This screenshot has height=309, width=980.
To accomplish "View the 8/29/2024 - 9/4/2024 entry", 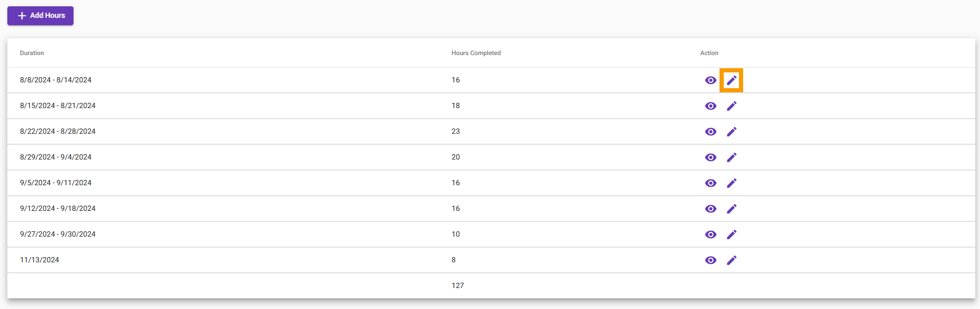I will point(711,157).
